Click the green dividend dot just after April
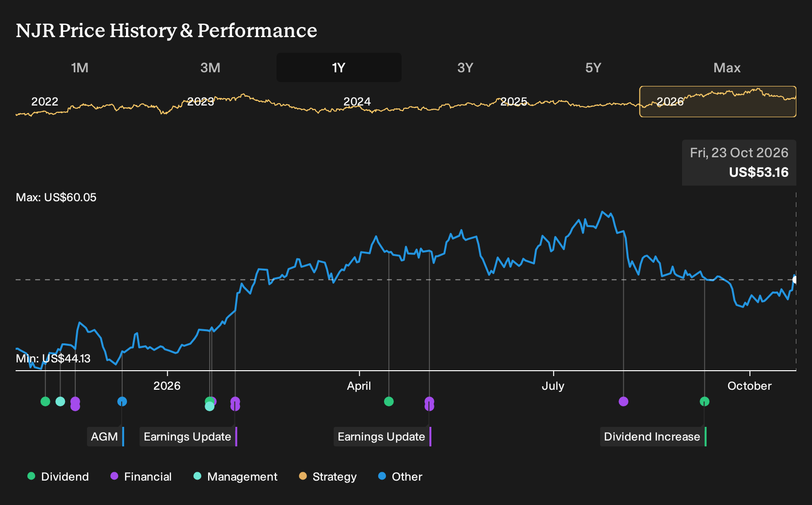 point(389,401)
